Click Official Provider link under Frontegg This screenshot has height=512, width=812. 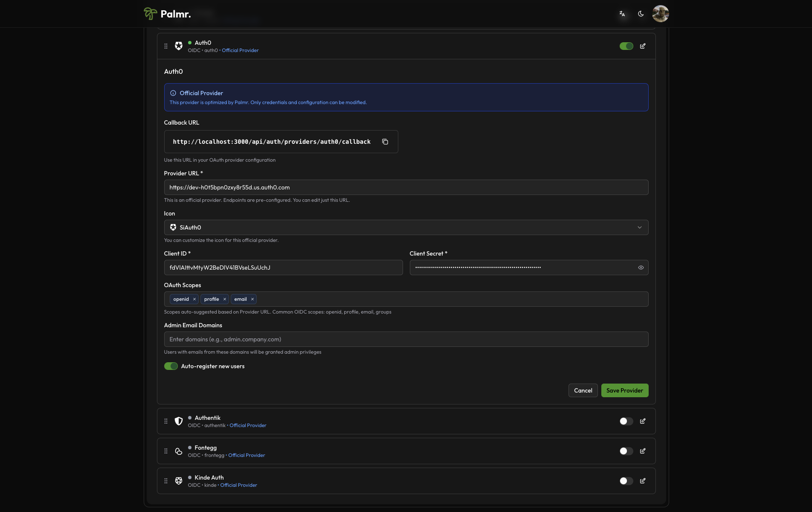(x=246, y=455)
